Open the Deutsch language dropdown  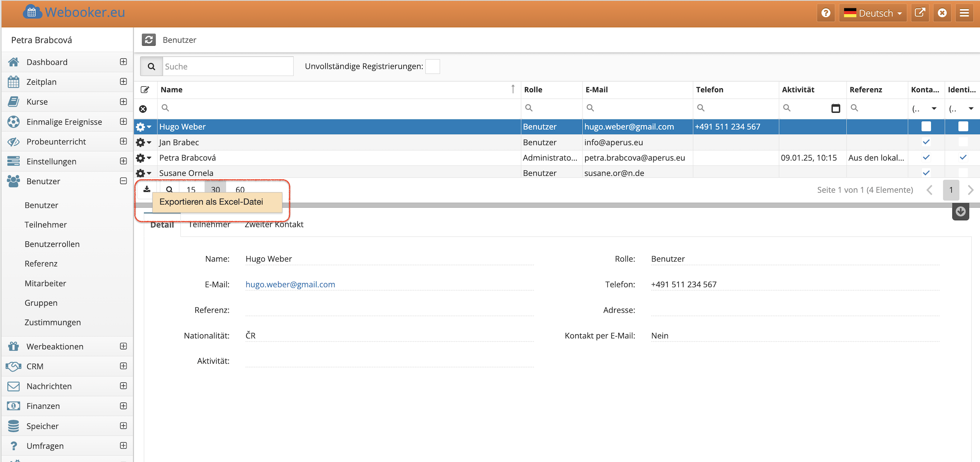[x=872, y=13]
